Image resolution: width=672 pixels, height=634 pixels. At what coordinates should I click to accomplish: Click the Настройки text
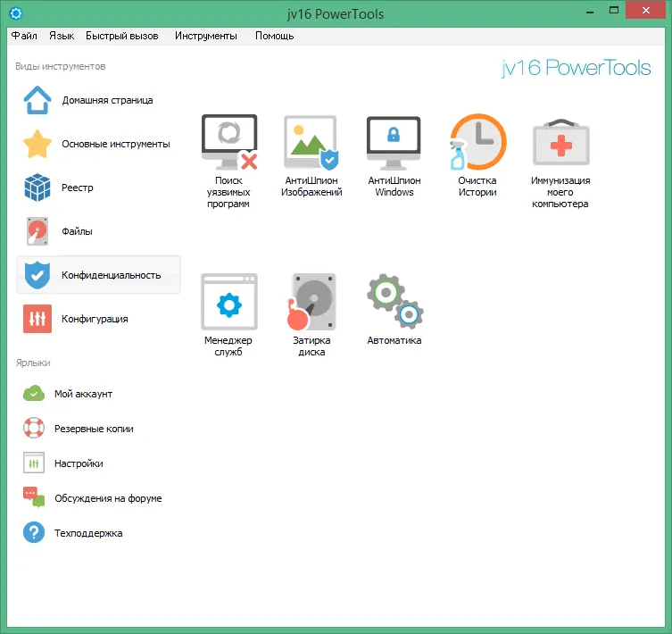coord(79,463)
